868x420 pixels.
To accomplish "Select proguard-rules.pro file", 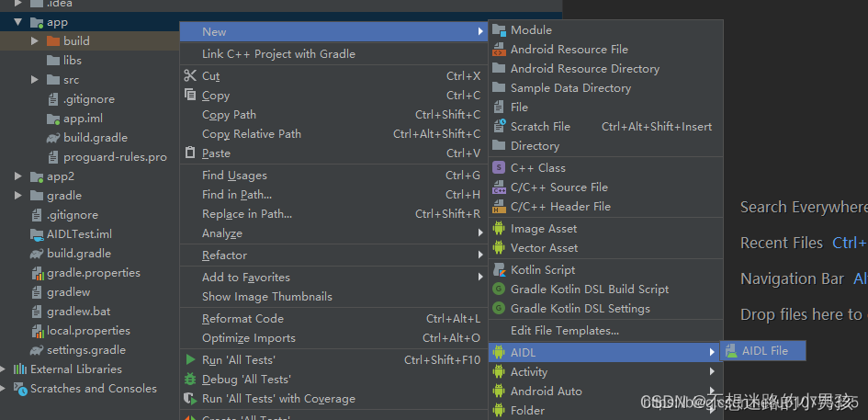I will 115,157.
